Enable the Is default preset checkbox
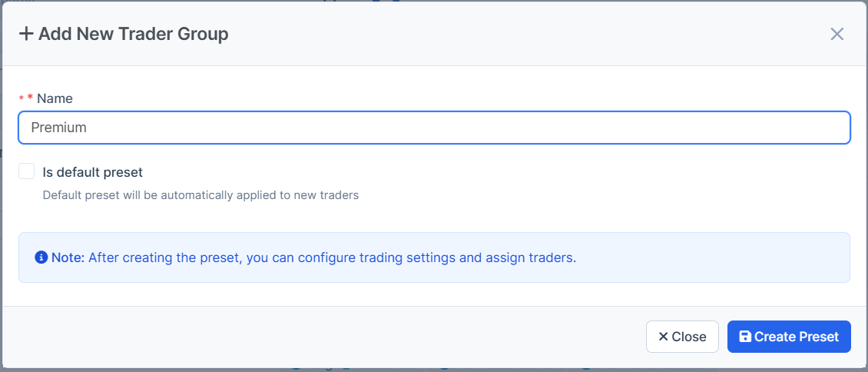Viewport: 868px width, 372px height. coord(27,171)
